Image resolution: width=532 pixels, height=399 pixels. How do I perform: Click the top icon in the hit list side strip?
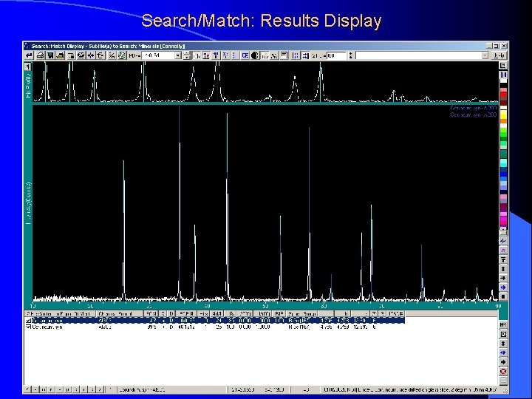[503, 324]
